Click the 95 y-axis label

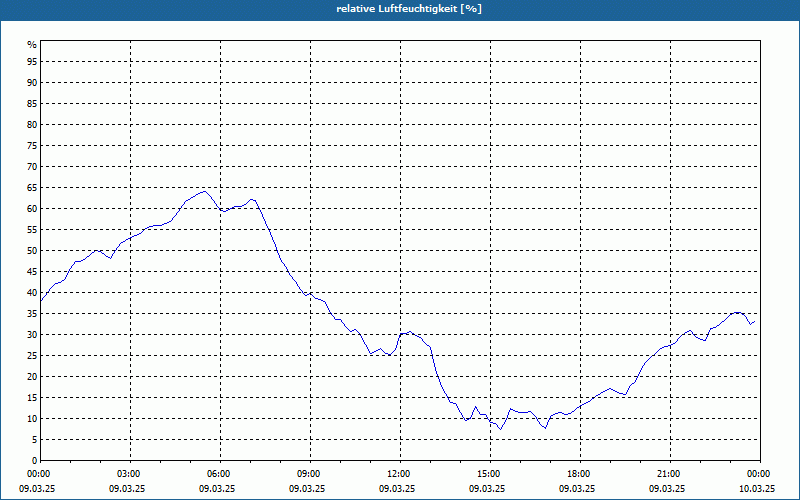pos(32,62)
